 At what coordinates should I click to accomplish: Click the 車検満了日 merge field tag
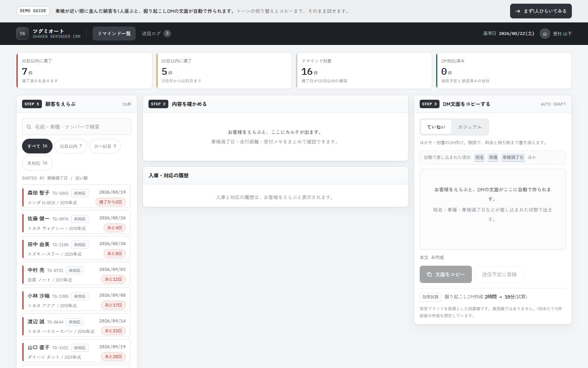pos(513,158)
